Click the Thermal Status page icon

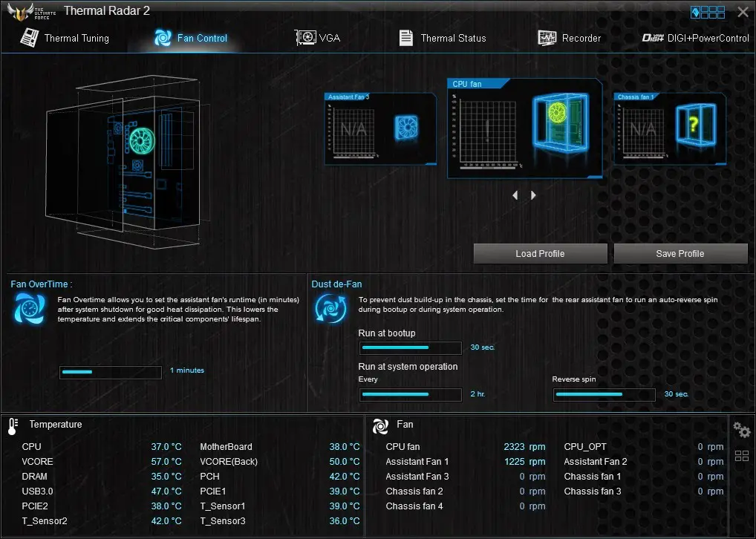[406, 38]
